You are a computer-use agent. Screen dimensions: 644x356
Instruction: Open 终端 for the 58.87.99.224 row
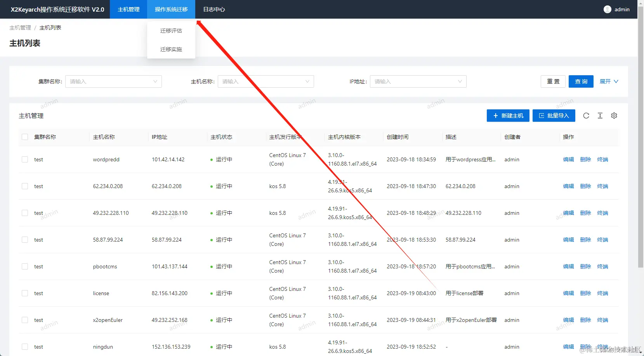602,240
